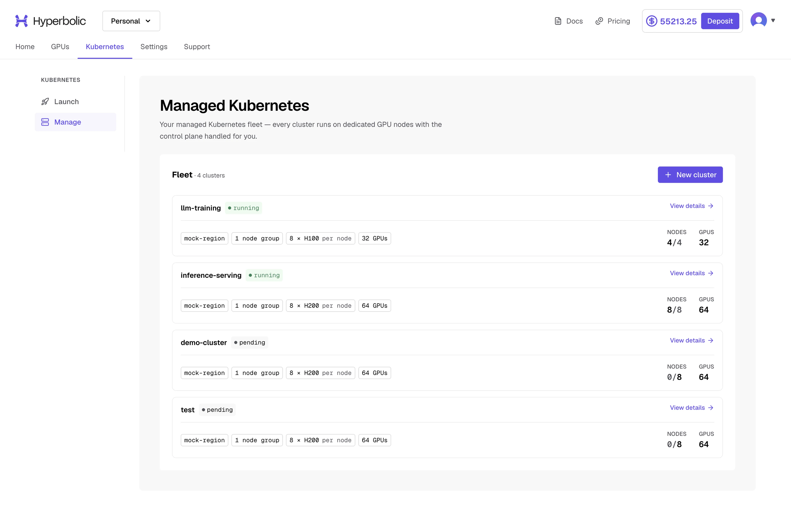
Task: Click the Hyperbolic logo icon
Action: click(x=21, y=21)
